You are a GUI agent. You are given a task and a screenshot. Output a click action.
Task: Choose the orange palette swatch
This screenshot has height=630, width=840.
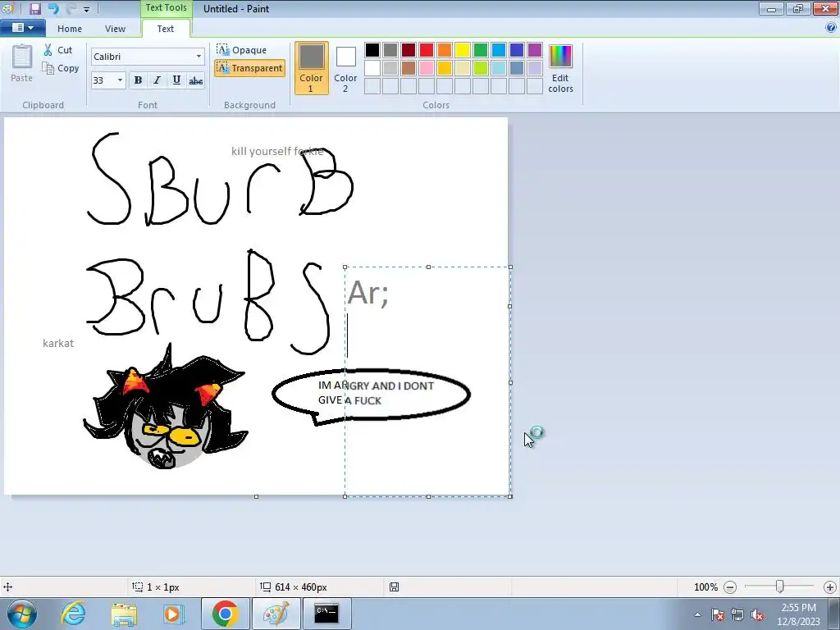pos(444,50)
